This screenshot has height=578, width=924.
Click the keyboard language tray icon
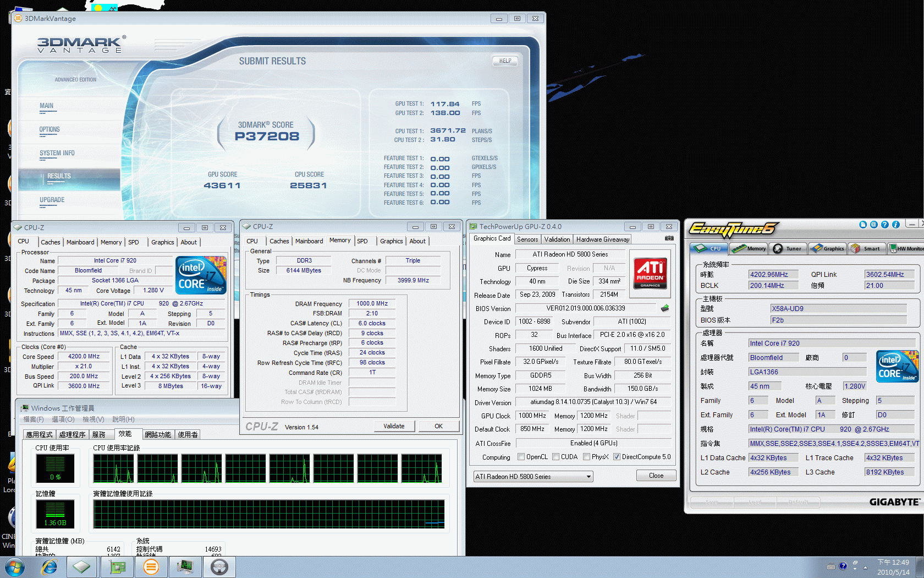831,566
